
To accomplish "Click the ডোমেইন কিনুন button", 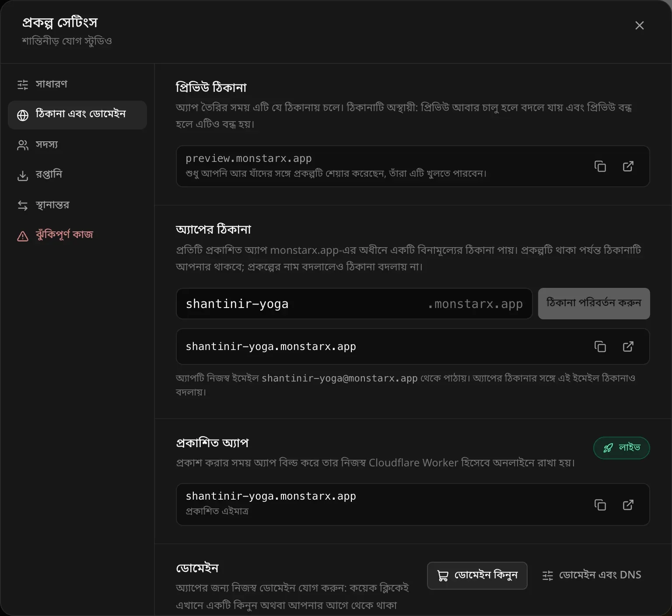I will point(477,575).
